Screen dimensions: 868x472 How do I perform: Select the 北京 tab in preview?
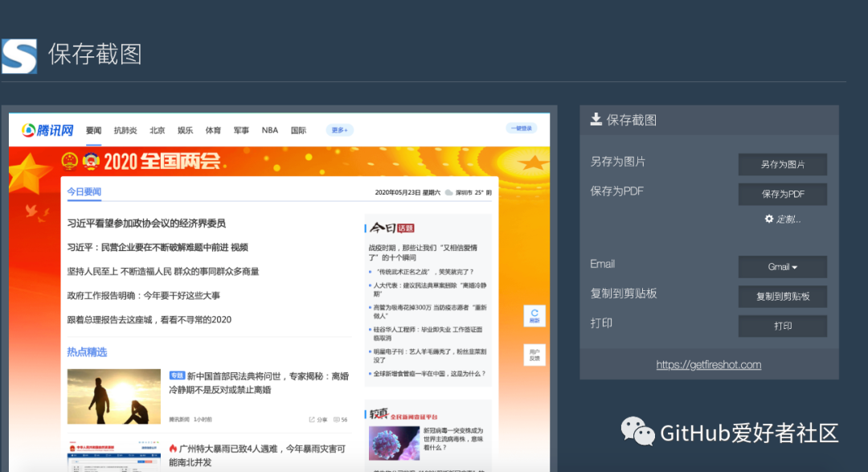click(x=158, y=131)
